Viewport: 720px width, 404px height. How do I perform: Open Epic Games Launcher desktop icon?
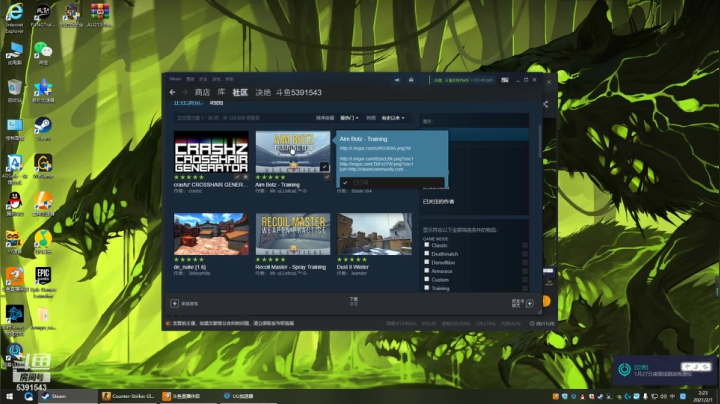(x=43, y=282)
